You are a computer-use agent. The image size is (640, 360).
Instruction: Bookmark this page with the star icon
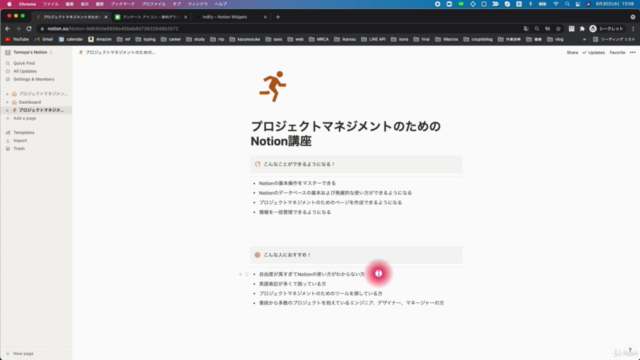coord(558,29)
